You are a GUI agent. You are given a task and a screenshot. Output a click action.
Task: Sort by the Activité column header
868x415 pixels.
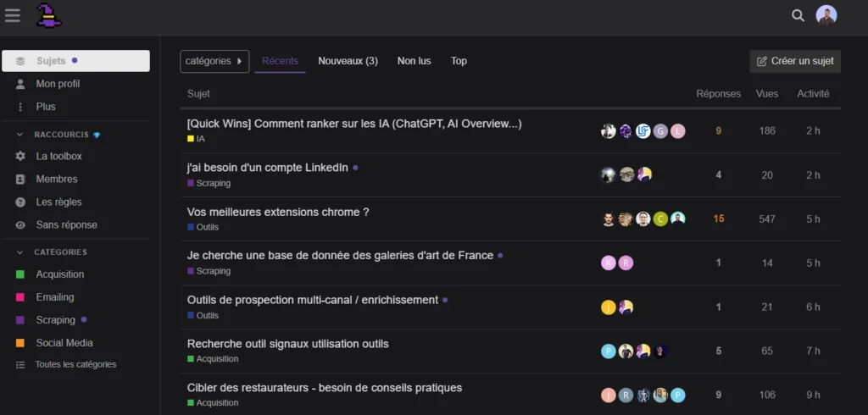tap(813, 94)
